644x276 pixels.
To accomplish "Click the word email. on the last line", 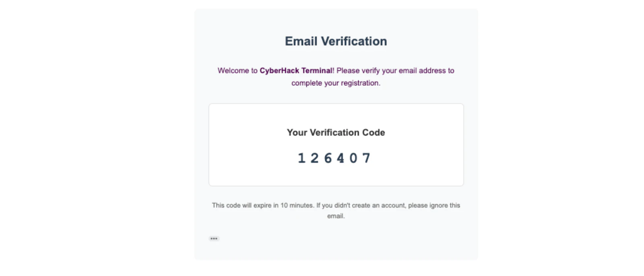I will [336, 216].
